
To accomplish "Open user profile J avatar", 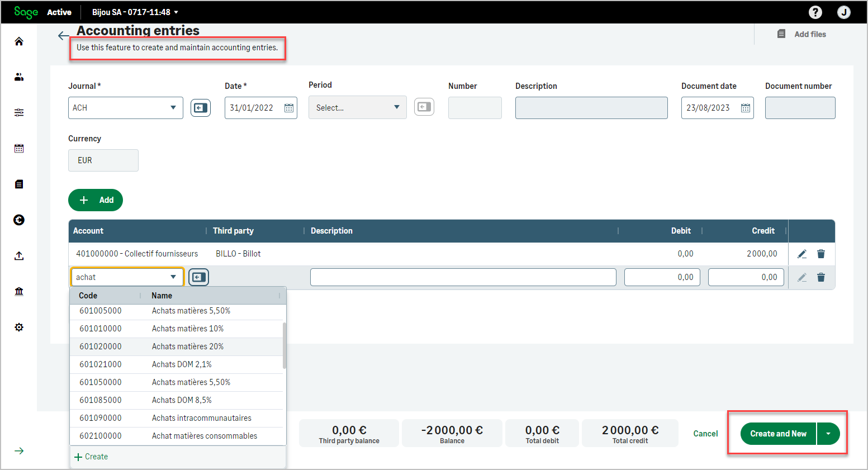I will pyautogui.click(x=844, y=12).
